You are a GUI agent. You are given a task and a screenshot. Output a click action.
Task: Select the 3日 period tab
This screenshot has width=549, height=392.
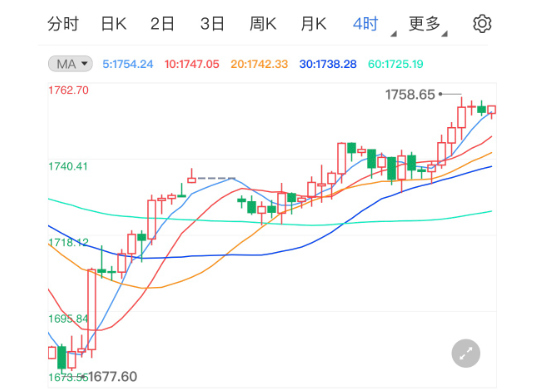pos(212,24)
